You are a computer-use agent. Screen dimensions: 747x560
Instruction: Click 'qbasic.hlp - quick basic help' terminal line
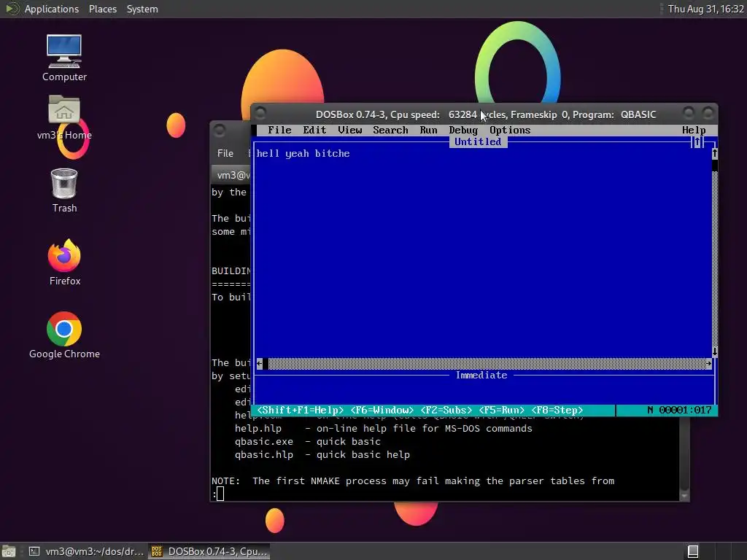click(x=322, y=455)
